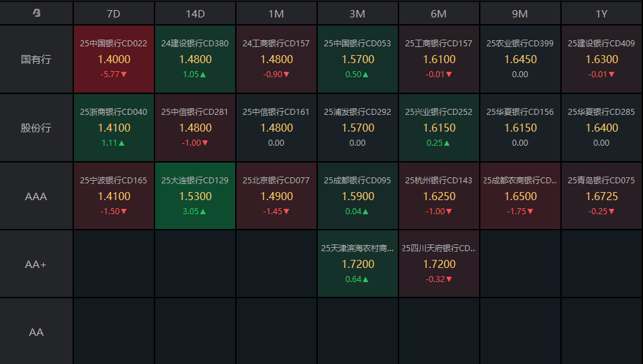Click the 25农业银行CD399 cell

[x=520, y=59]
